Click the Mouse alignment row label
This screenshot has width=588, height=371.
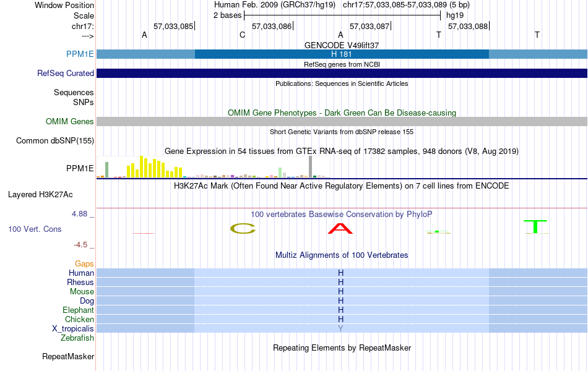tap(82, 292)
